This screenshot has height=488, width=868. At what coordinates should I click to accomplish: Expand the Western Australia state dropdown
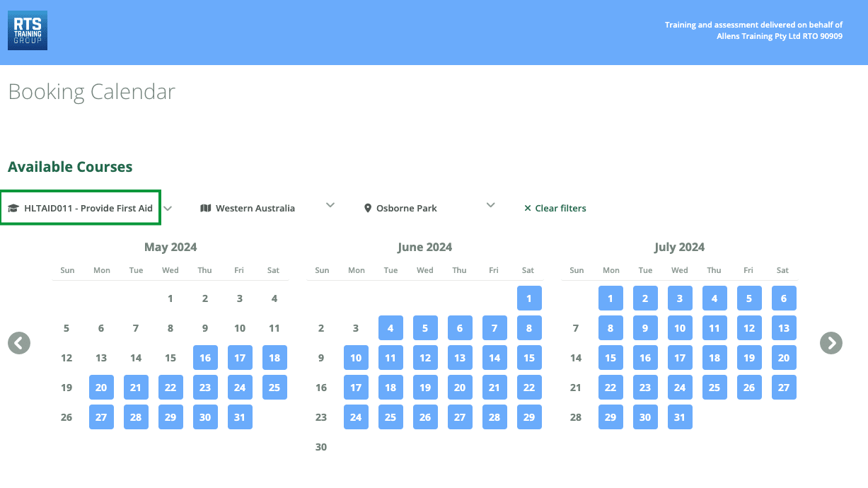330,205
